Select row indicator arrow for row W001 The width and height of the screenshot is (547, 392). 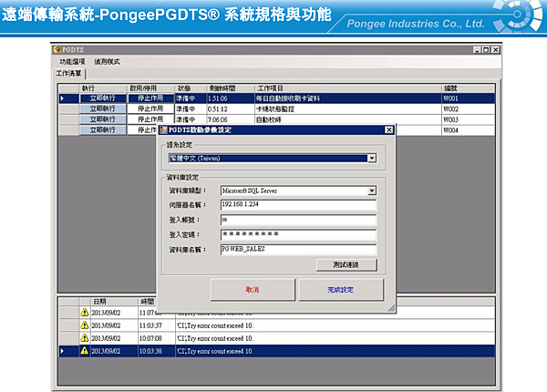tap(62, 98)
